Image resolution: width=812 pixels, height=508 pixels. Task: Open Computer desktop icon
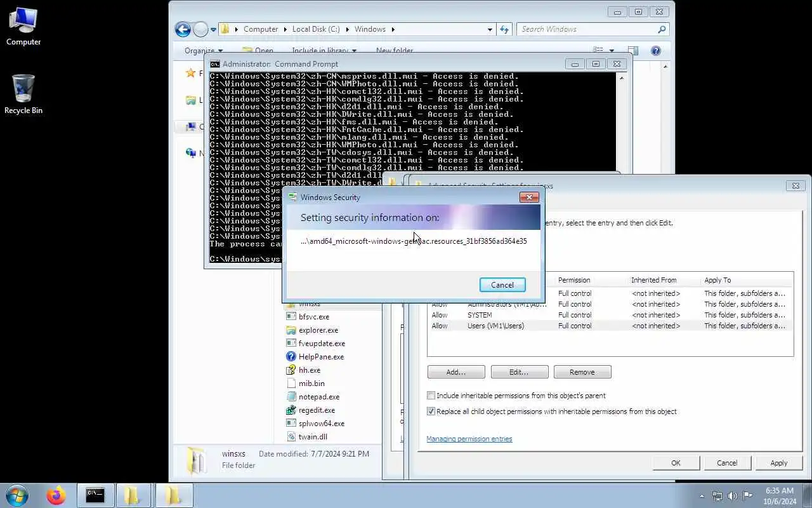point(23,27)
